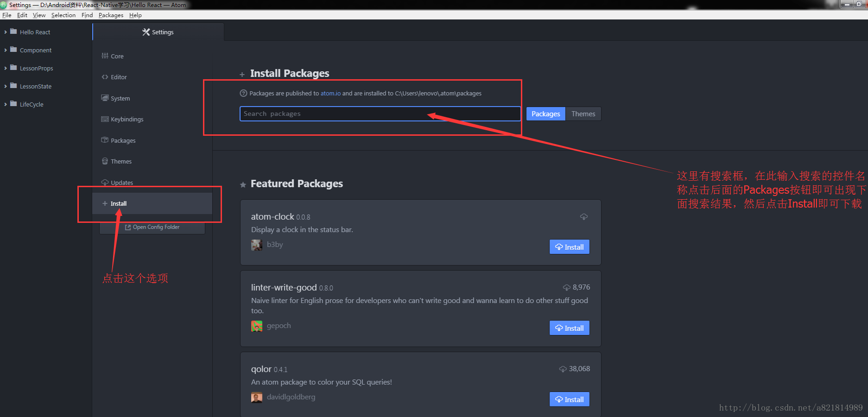Image resolution: width=868 pixels, height=417 pixels.
Task: Click the plus icon beside Install in sidebar
Action: point(105,203)
